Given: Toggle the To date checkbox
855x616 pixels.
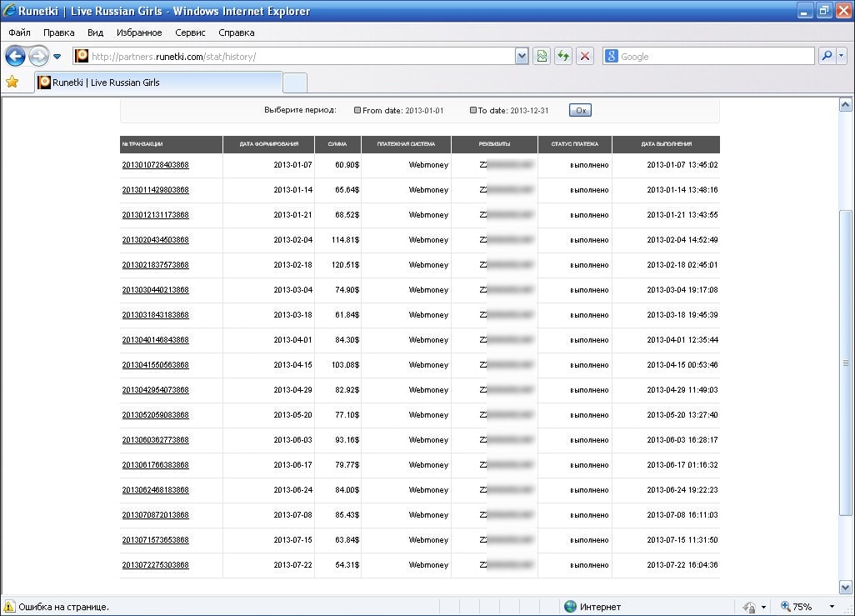Looking at the screenshot, I should tap(473, 110).
